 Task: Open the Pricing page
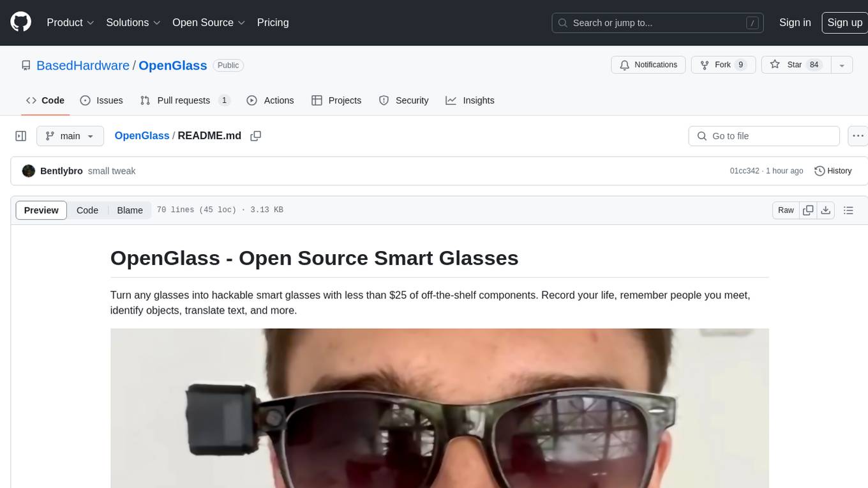(273, 22)
